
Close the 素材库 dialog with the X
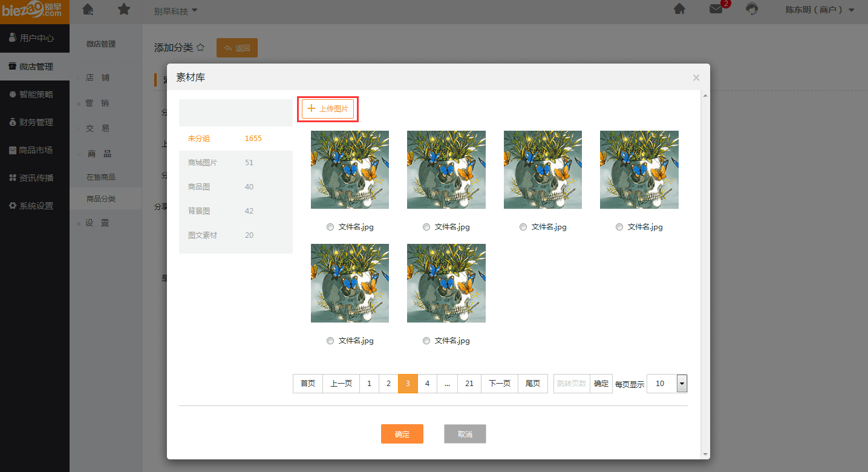pos(696,77)
